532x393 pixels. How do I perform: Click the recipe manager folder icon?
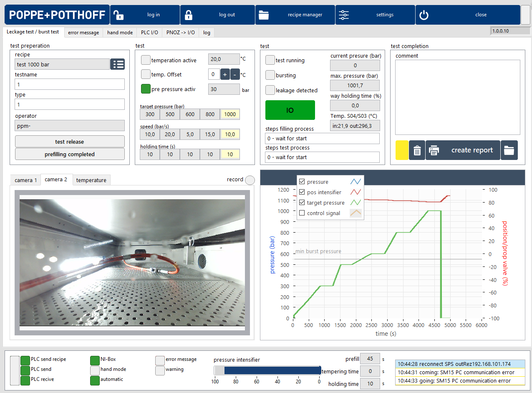click(x=264, y=15)
